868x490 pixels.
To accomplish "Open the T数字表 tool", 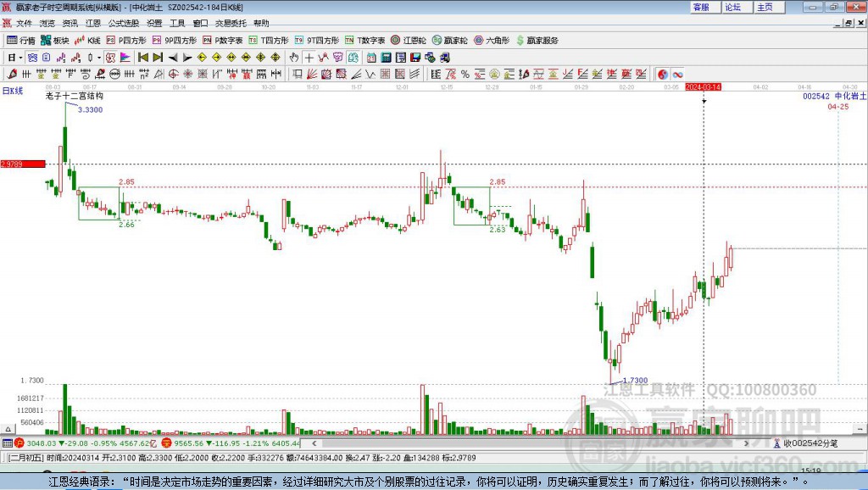I will 364,41.
